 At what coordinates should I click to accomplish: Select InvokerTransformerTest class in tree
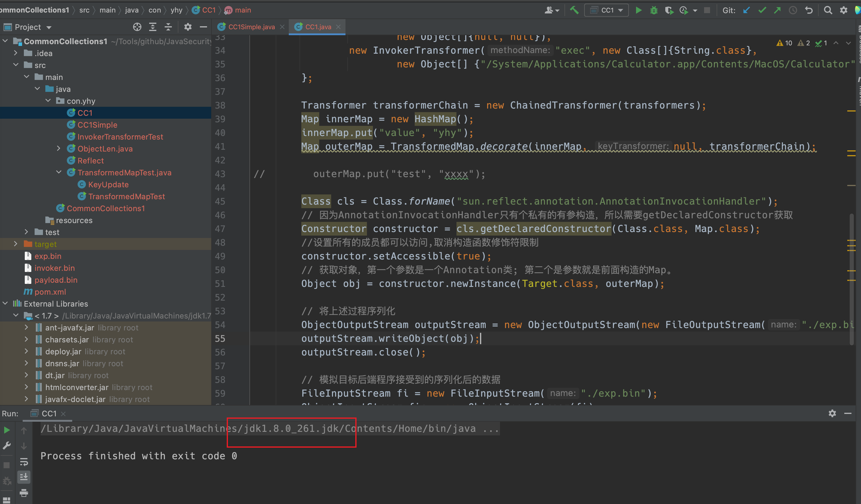[120, 137]
